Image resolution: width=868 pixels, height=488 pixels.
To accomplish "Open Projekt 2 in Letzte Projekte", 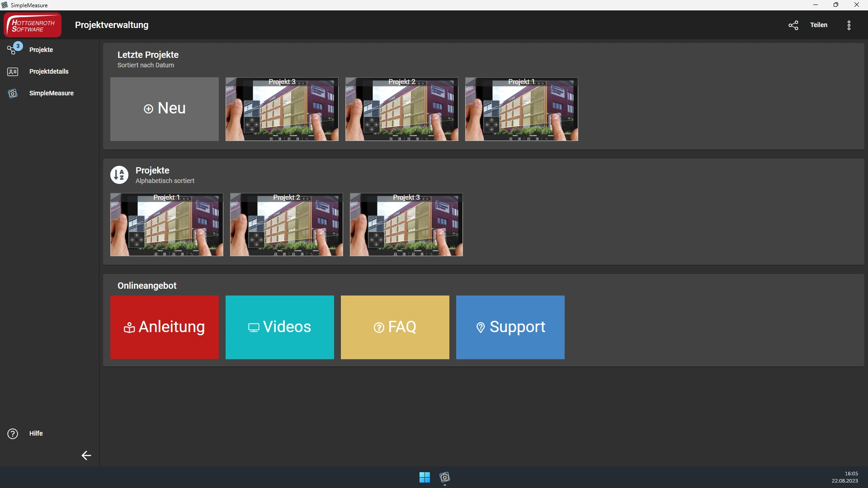I will coord(401,109).
